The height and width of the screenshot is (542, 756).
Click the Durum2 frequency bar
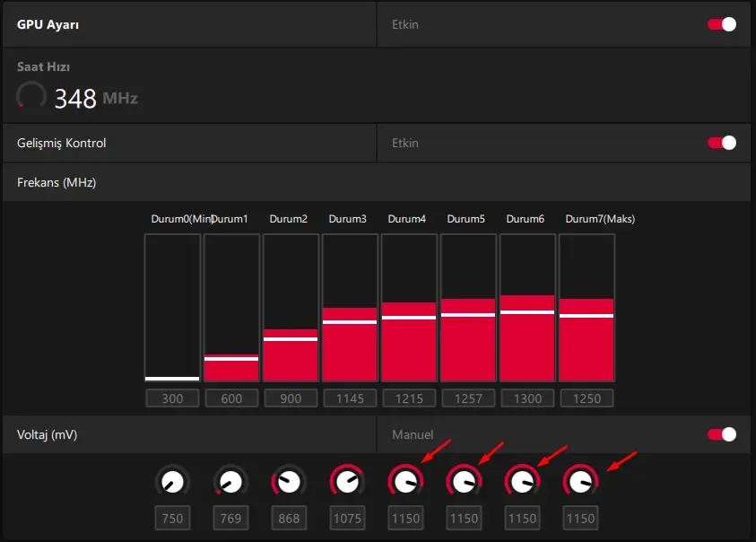click(x=291, y=308)
